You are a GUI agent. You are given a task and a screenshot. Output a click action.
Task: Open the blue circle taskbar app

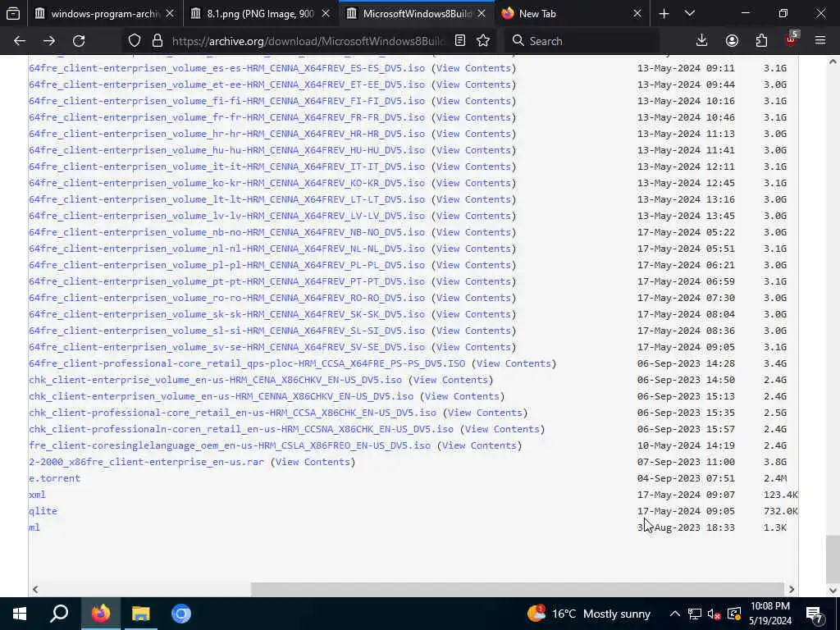tap(181, 614)
